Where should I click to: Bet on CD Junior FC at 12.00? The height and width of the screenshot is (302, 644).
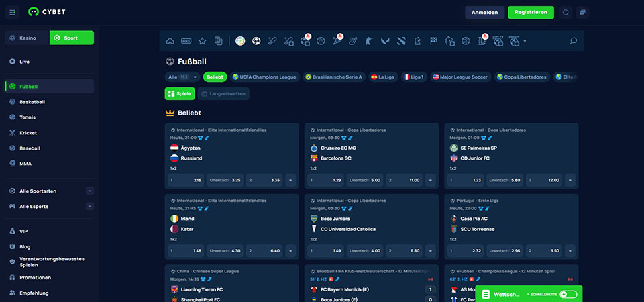coord(544,180)
